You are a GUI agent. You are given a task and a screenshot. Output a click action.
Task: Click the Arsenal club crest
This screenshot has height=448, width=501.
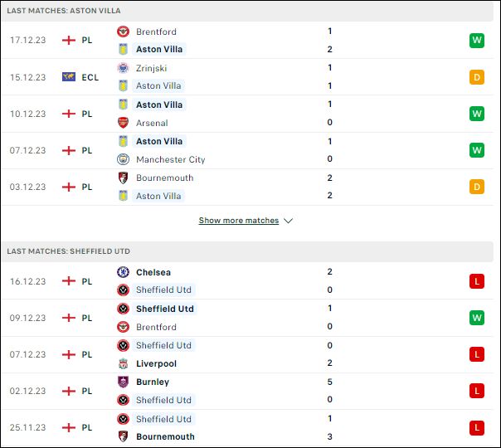(x=123, y=123)
